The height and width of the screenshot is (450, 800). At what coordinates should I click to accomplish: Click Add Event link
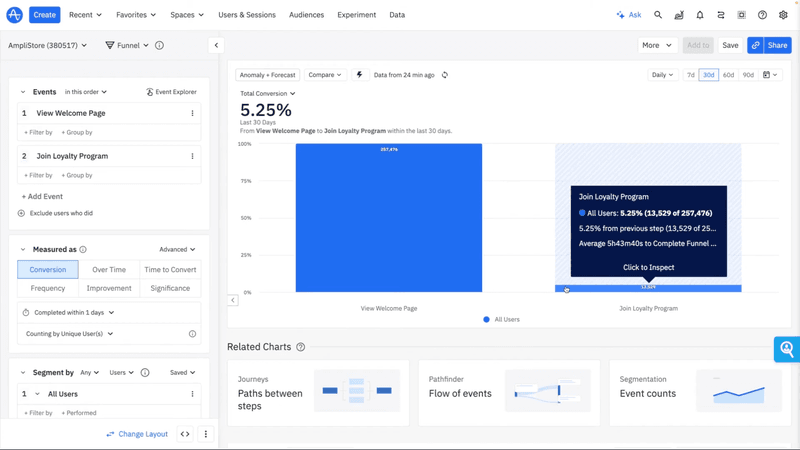[42, 197]
